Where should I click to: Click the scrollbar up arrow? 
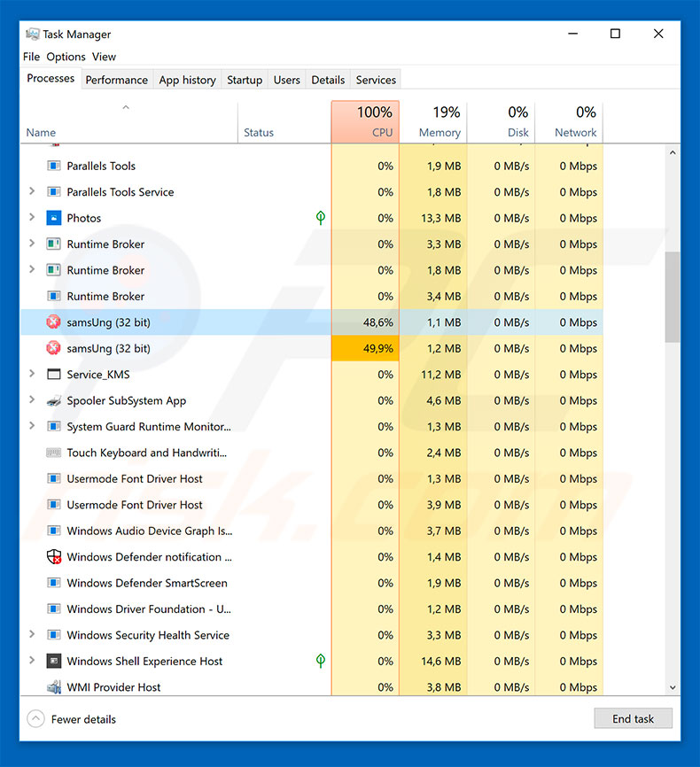tap(673, 152)
